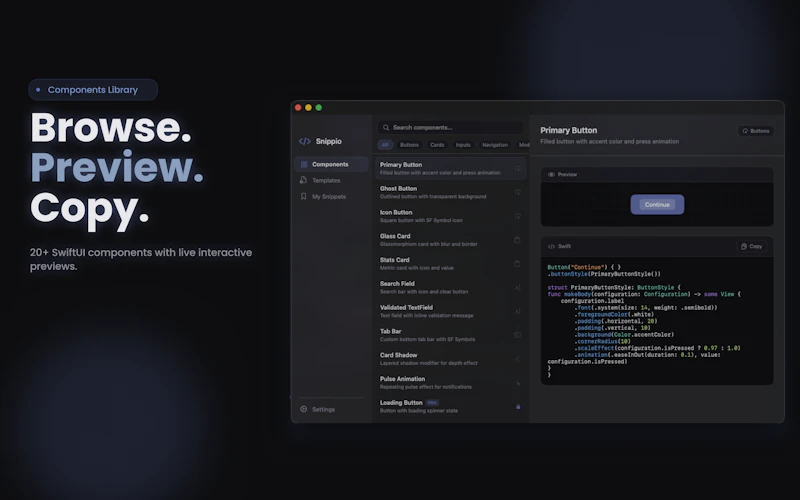This screenshot has height=500, width=800.
Task: Filter components by Cards chip
Action: tap(437, 145)
